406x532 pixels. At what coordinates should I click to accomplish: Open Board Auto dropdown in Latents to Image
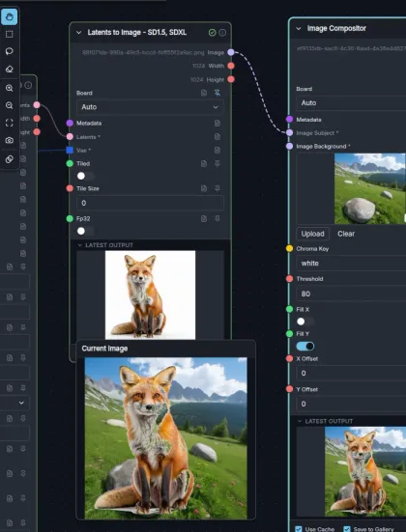click(x=150, y=107)
